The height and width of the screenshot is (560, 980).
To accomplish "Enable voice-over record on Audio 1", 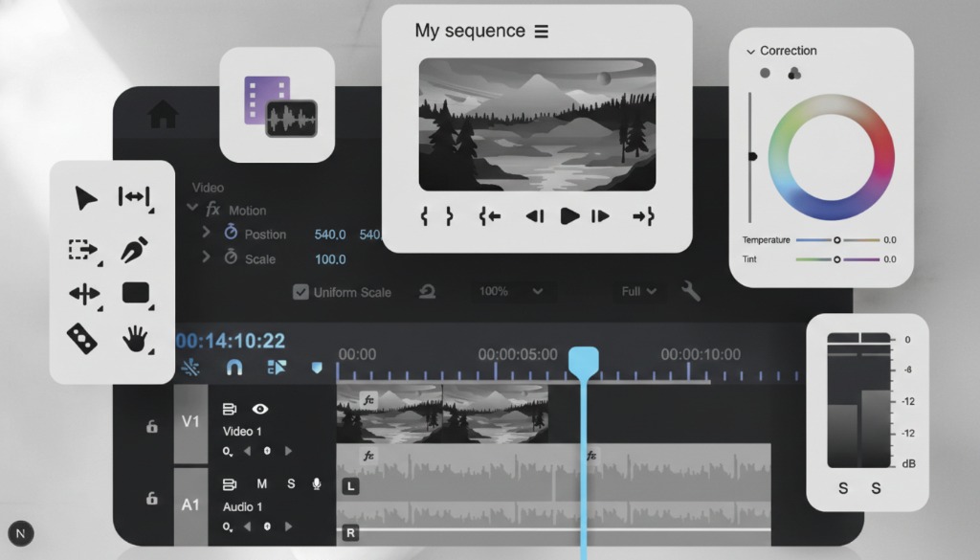I will (x=317, y=483).
